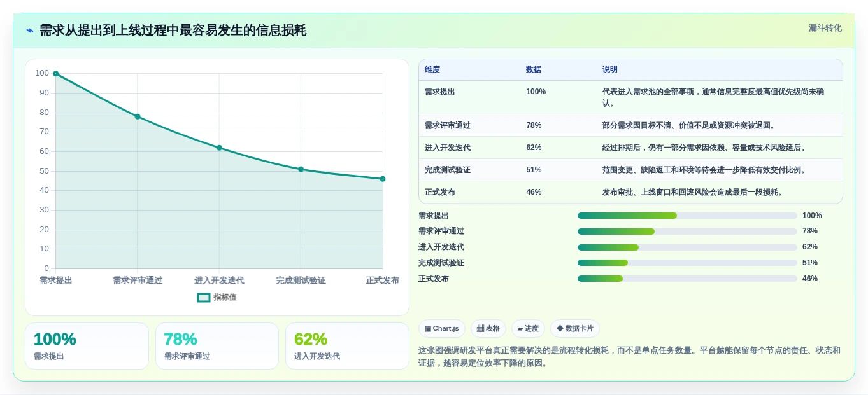Click the page title 需求从提出到上线
This screenshot has width=868, height=395.
coord(173,31)
